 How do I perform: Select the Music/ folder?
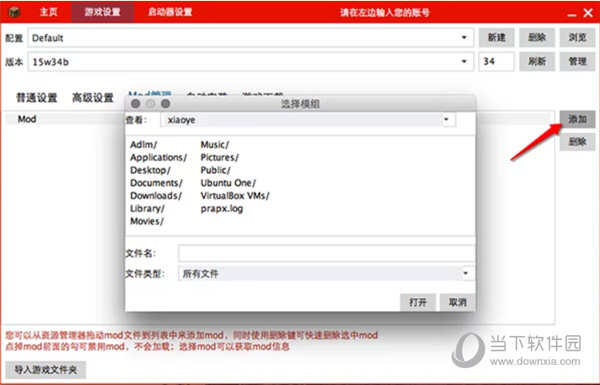(x=215, y=145)
